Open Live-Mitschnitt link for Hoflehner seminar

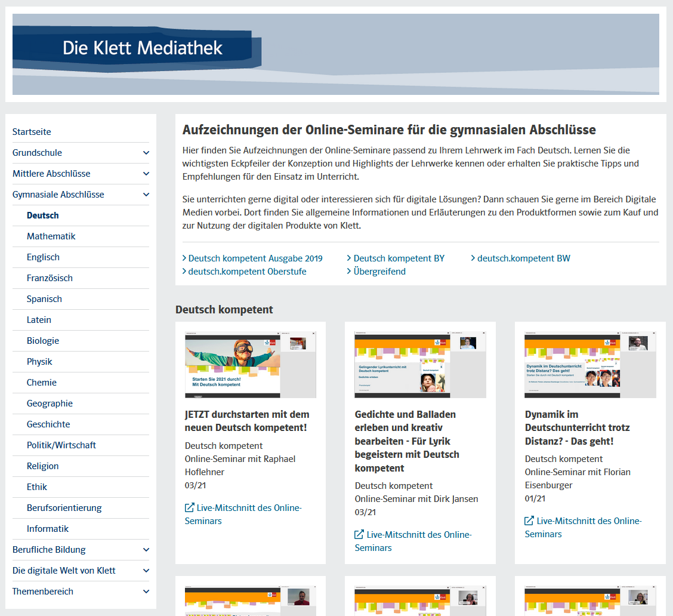pyautogui.click(x=243, y=515)
